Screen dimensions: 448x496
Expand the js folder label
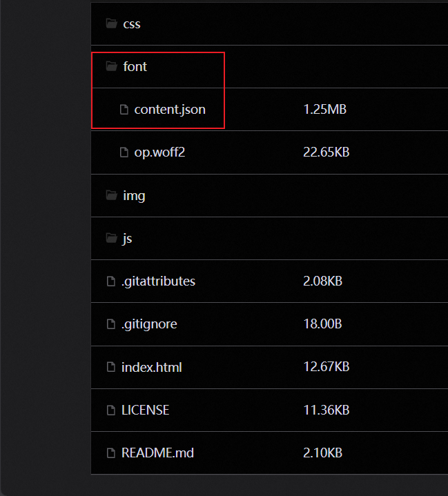[x=127, y=239]
